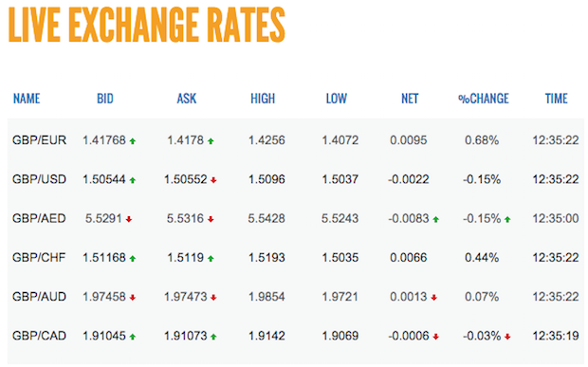Click the GBP/EUR low value 1.4072
Screen dimensions: 588x367
tap(340, 140)
